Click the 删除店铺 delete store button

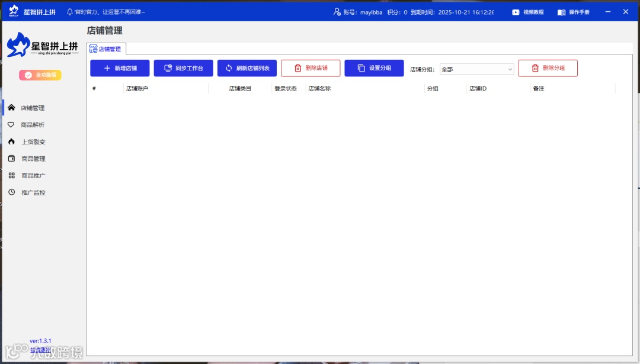coord(311,68)
